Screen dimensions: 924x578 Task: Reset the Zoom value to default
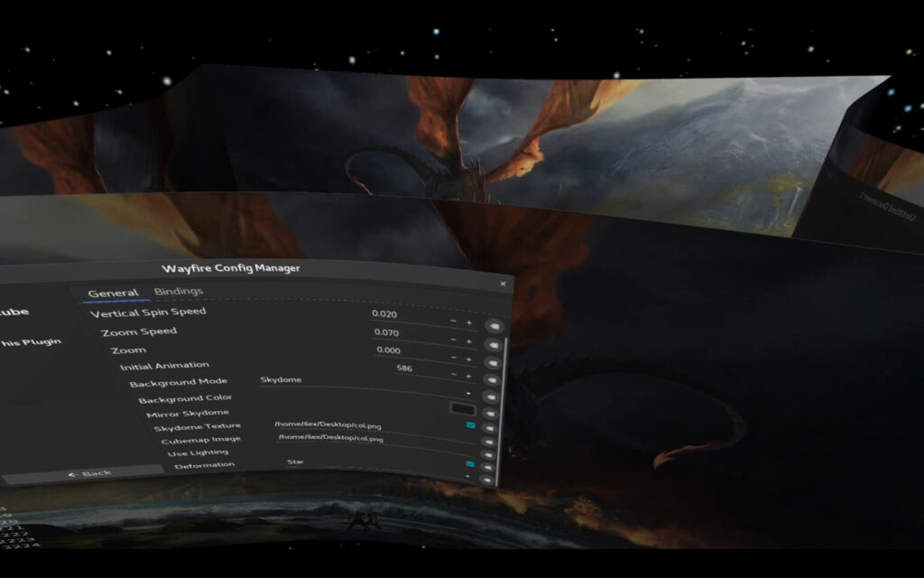(493, 361)
